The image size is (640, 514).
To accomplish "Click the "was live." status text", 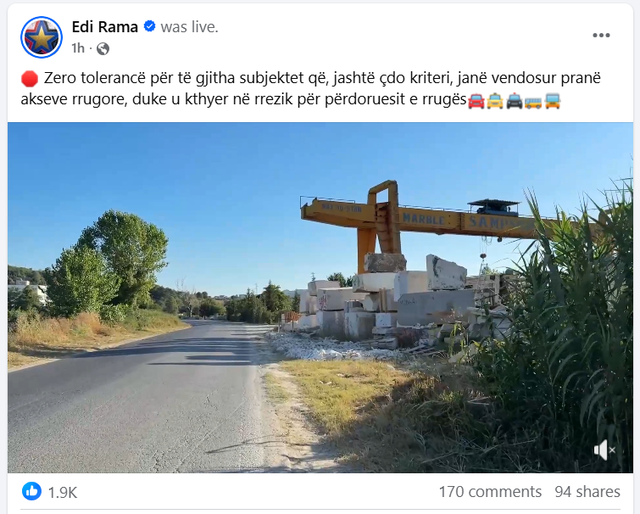I will (189, 27).
